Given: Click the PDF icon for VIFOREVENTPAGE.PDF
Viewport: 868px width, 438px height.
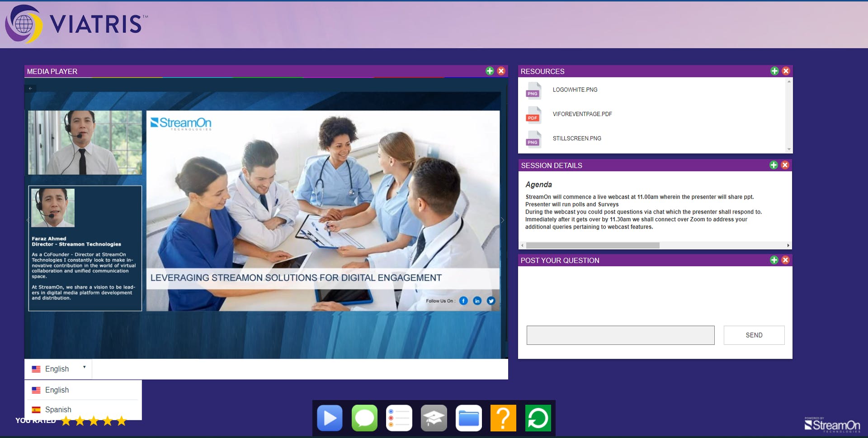Looking at the screenshot, I should (x=533, y=114).
